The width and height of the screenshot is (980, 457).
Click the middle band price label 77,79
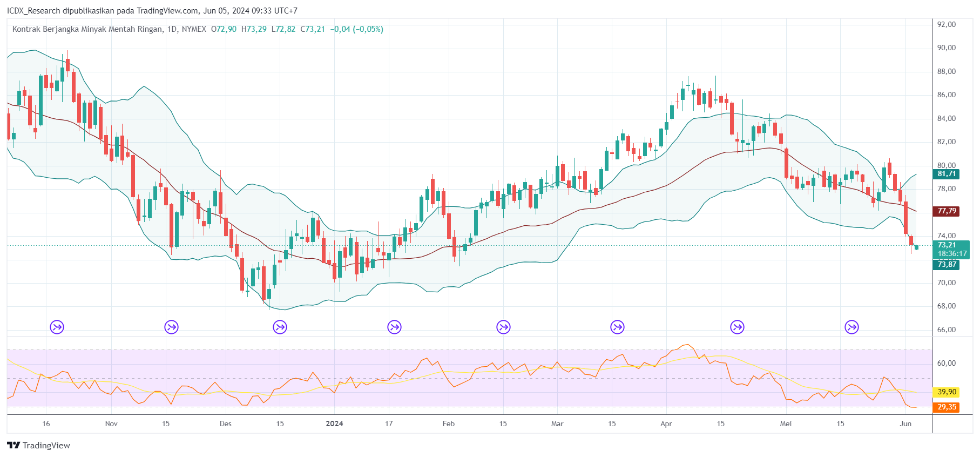[x=947, y=211]
